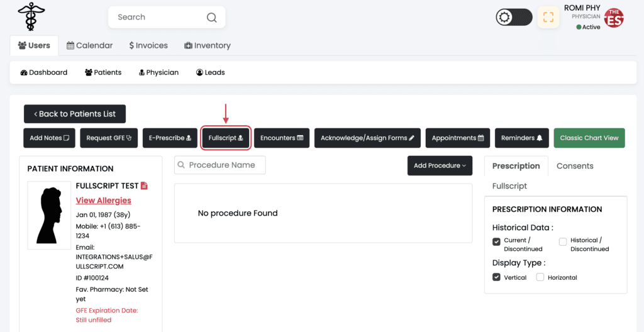Image resolution: width=644 pixels, height=332 pixels.
Task: Click red document icon beside FULLSCRIPT TEST
Action: [x=144, y=185]
